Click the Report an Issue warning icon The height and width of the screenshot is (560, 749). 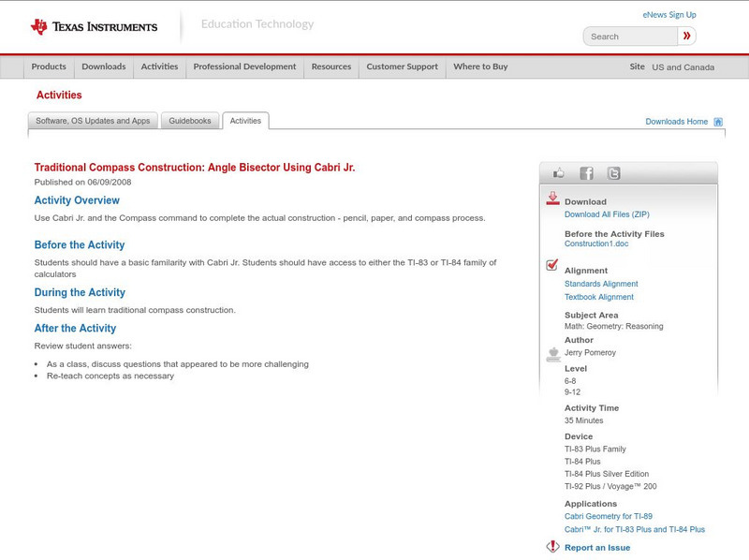(x=552, y=547)
